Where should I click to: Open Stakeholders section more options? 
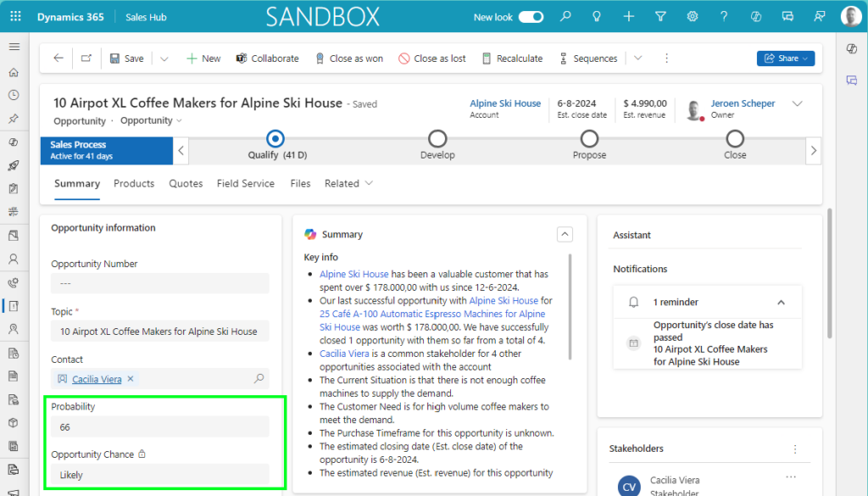[795, 449]
